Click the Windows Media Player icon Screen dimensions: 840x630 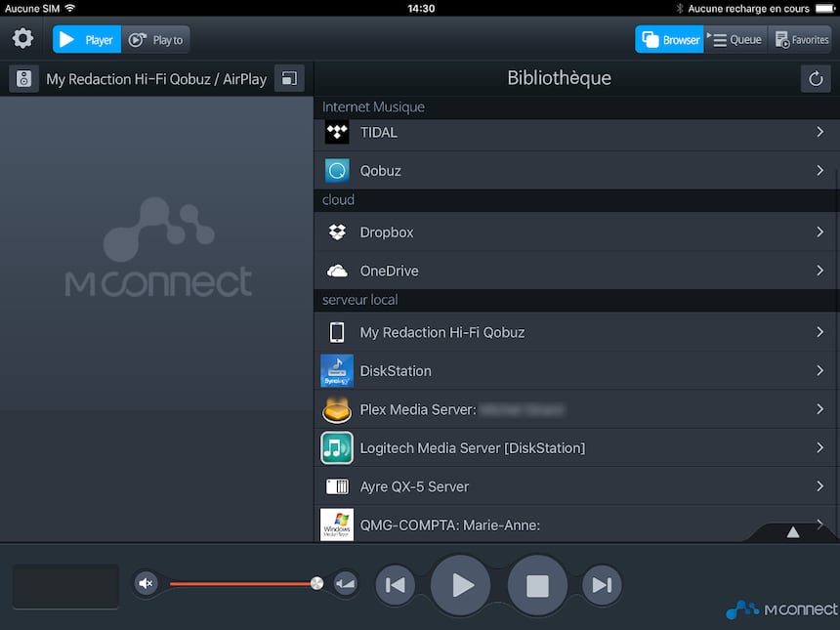pos(337,525)
